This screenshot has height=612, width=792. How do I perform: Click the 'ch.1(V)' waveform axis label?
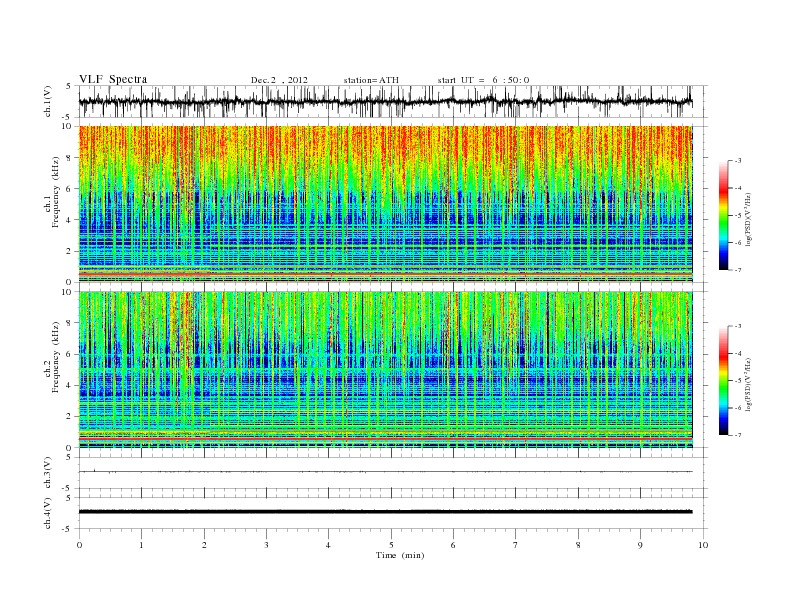tap(47, 101)
